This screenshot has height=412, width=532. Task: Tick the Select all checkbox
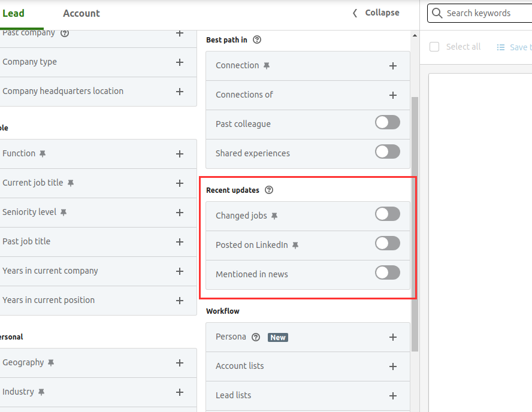point(435,47)
